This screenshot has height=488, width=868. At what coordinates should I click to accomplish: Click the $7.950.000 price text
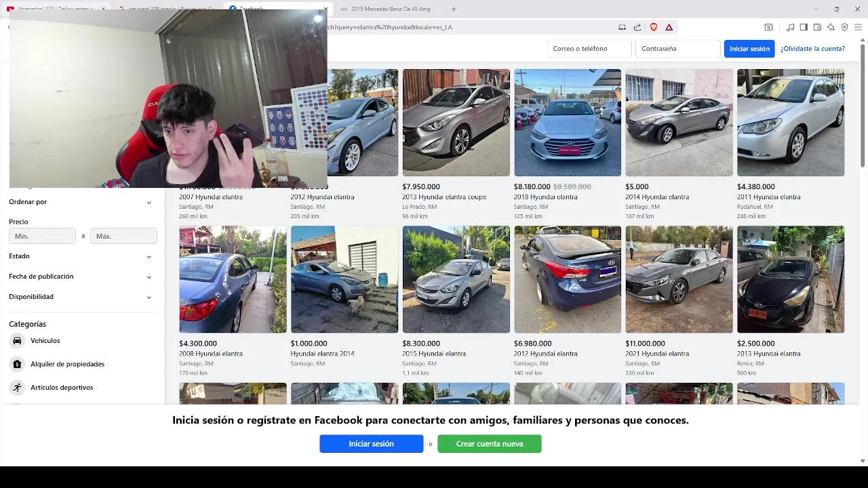click(421, 186)
